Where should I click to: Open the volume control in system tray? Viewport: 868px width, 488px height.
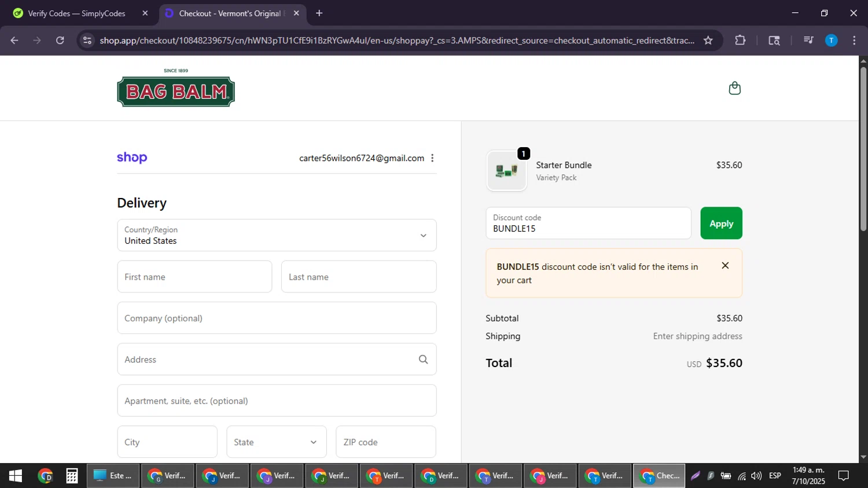pyautogui.click(x=756, y=476)
